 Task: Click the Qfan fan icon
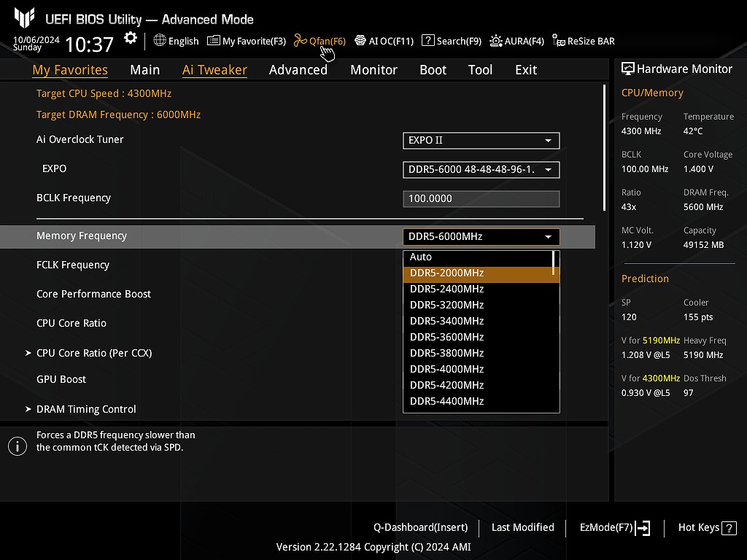click(300, 41)
